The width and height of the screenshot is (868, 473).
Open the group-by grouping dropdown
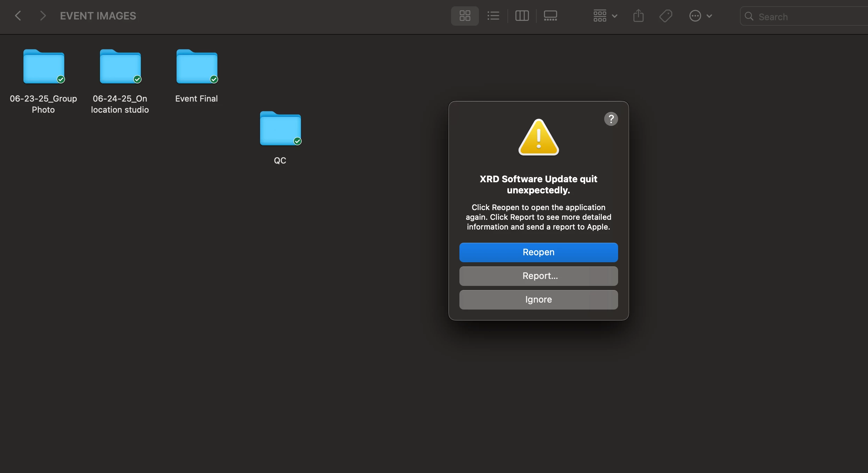point(605,16)
